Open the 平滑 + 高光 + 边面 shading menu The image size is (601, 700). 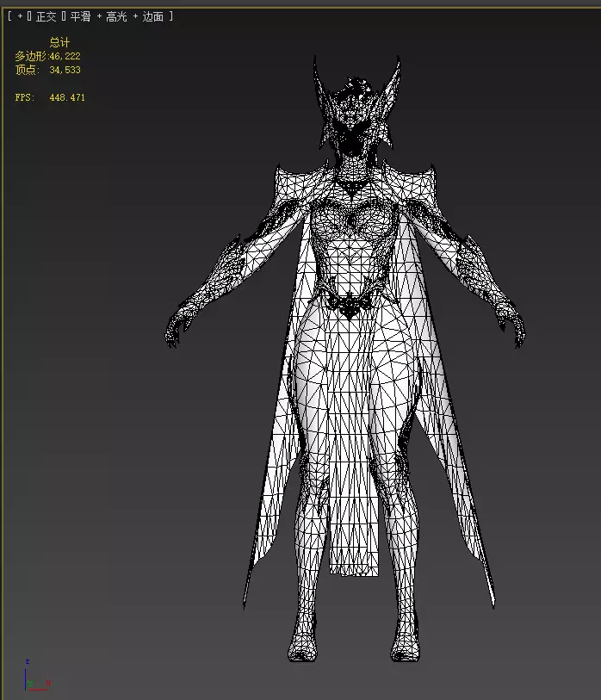117,16
